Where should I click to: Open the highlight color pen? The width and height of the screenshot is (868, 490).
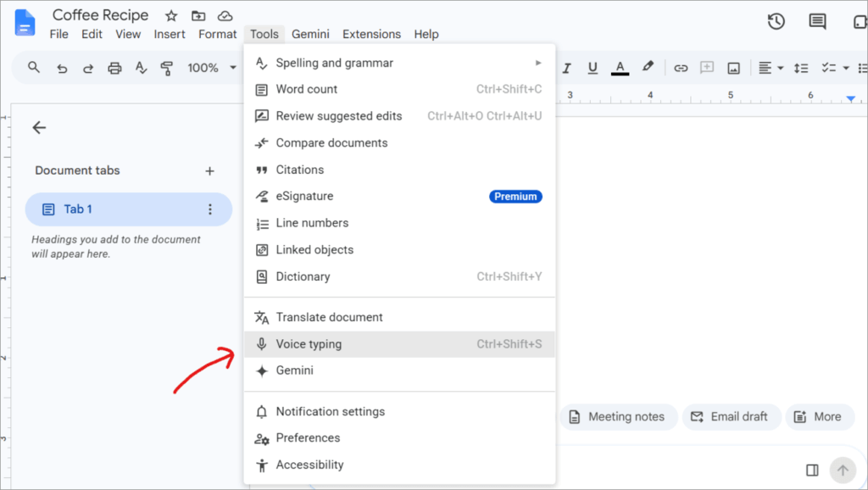[647, 67]
